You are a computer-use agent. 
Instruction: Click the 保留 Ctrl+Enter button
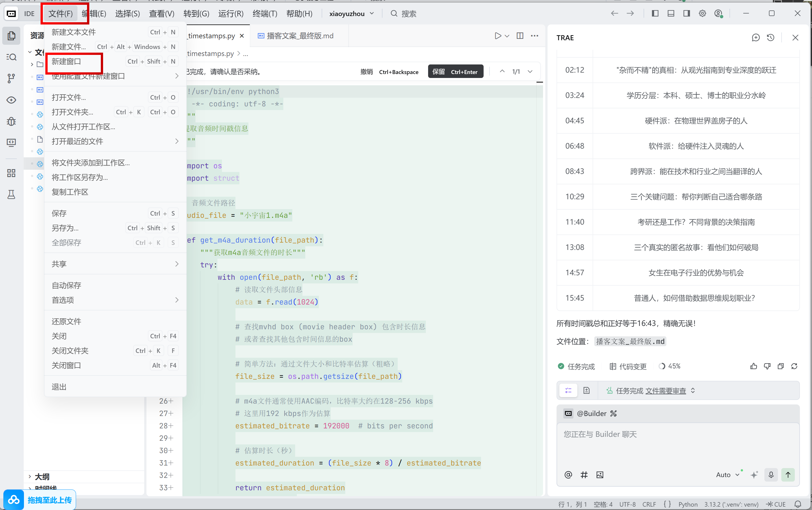click(x=455, y=71)
